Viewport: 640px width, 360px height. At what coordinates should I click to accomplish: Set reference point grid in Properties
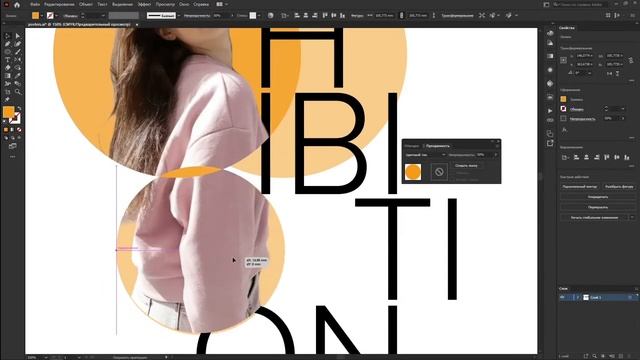click(564, 60)
